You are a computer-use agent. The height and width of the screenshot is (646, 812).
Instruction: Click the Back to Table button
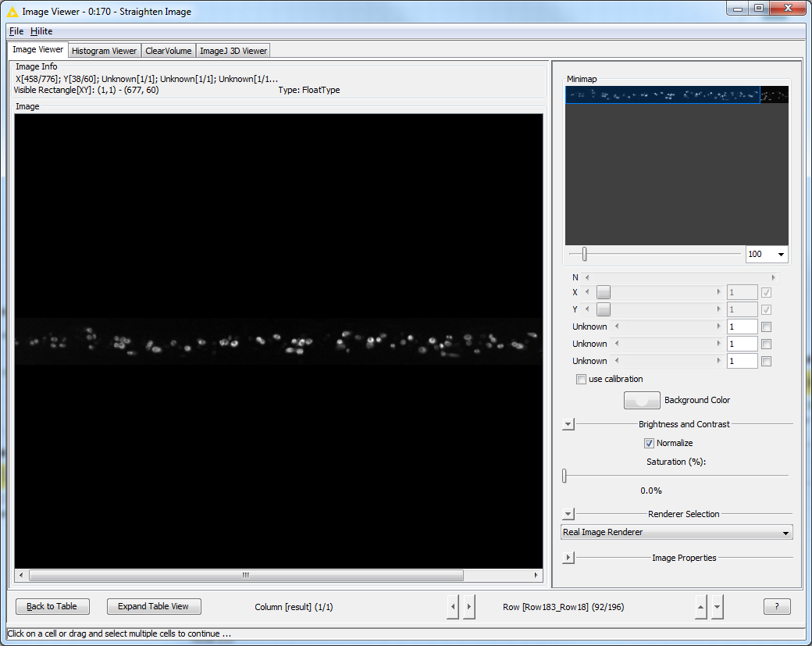[x=52, y=607]
